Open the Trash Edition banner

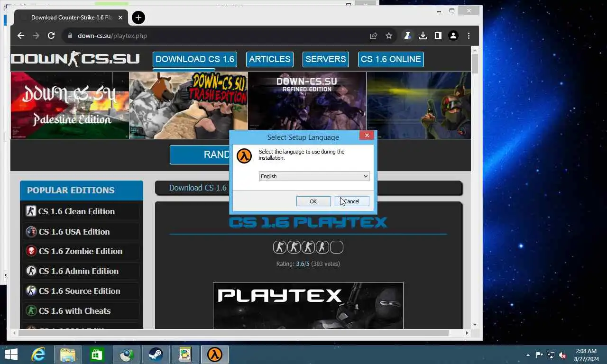(188, 105)
